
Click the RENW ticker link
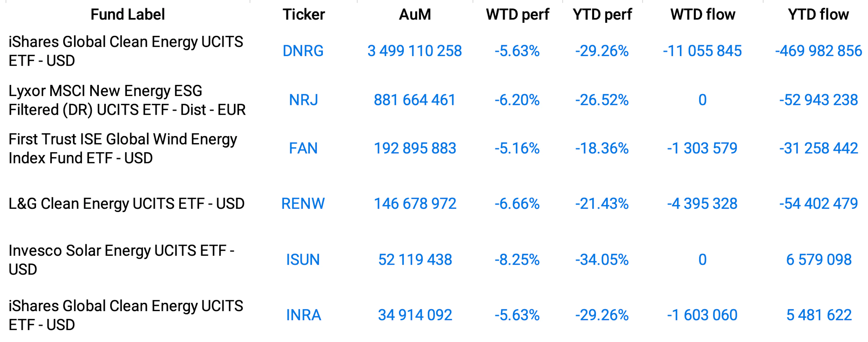303,204
